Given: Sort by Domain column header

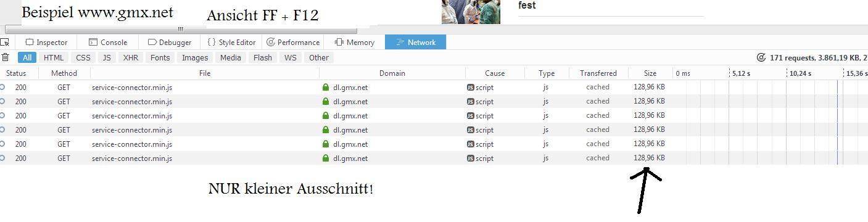Looking at the screenshot, I should click(392, 73).
